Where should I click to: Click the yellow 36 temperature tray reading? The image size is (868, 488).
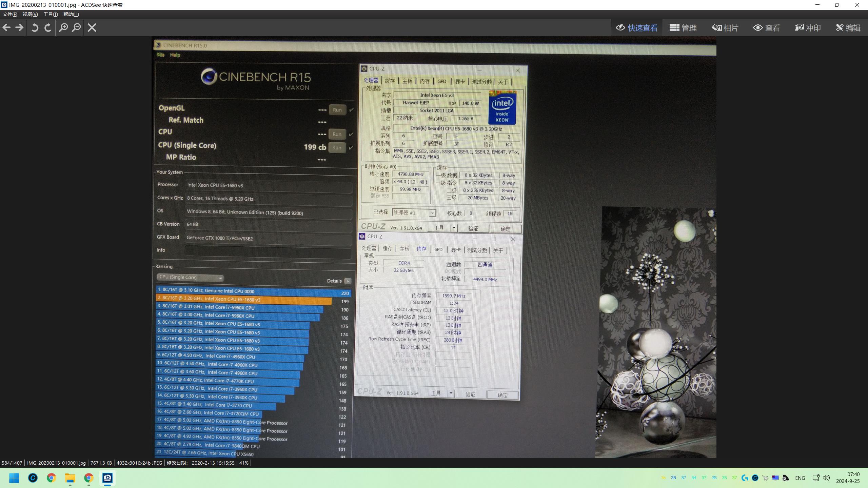pyautogui.click(x=663, y=478)
